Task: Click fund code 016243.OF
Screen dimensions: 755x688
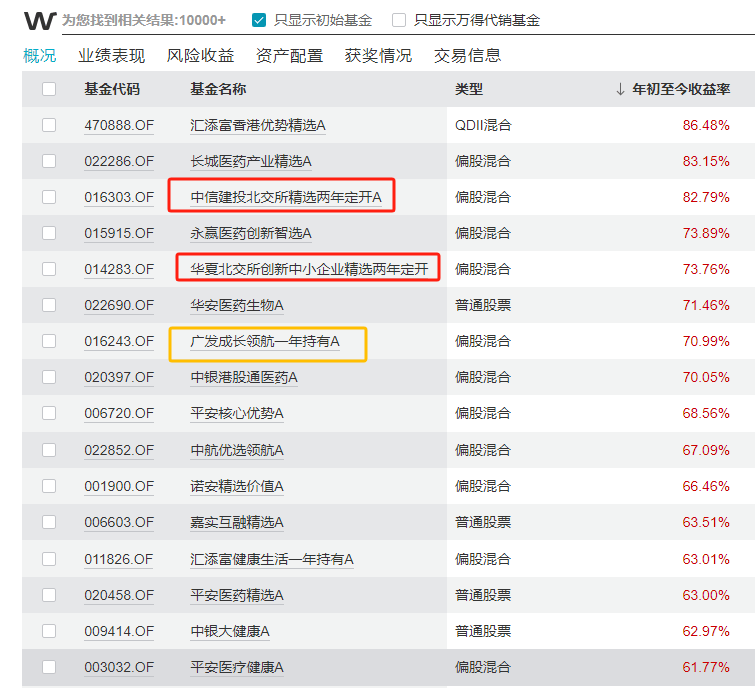Action: [119, 341]
